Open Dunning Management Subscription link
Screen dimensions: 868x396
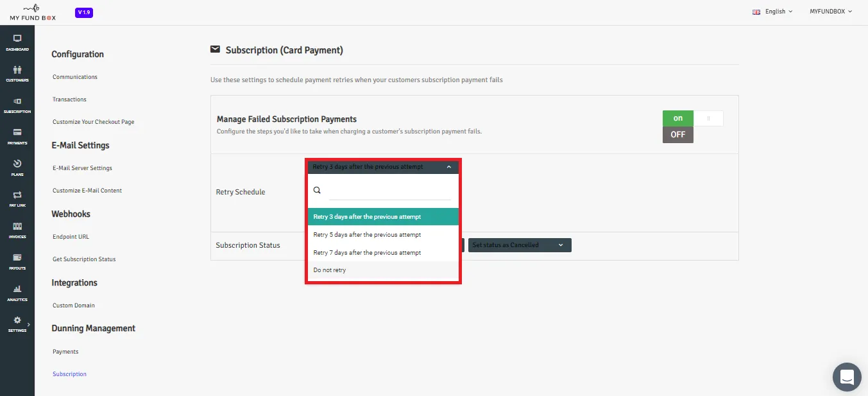[69, 374]
